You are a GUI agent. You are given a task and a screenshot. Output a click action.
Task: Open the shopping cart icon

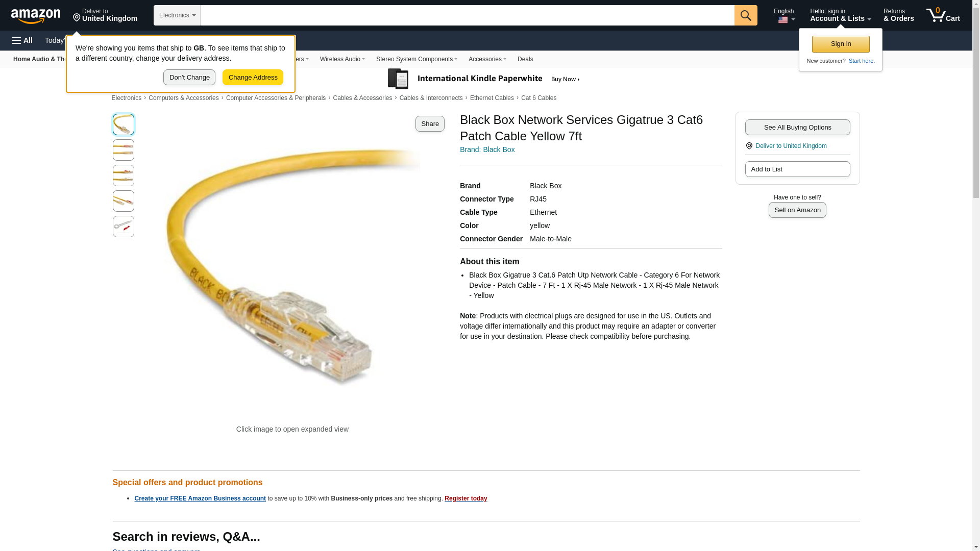point(943,15)
